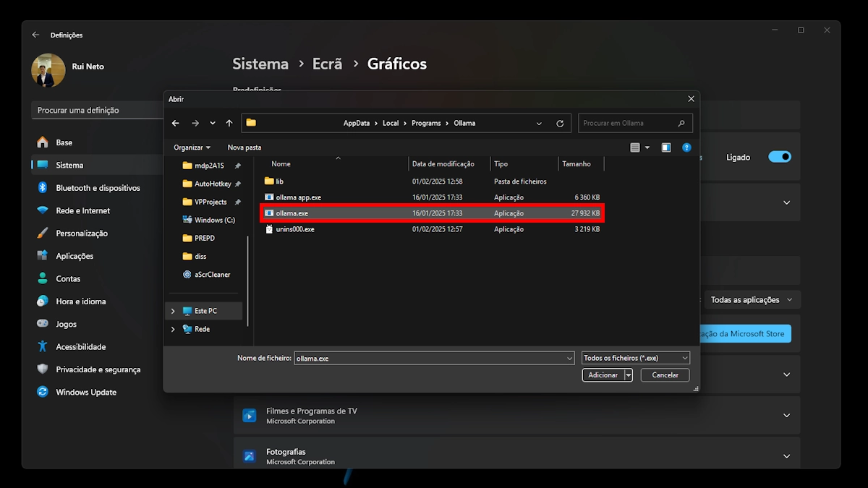
Task: Expand the Rede tree node
Action: 173,329
